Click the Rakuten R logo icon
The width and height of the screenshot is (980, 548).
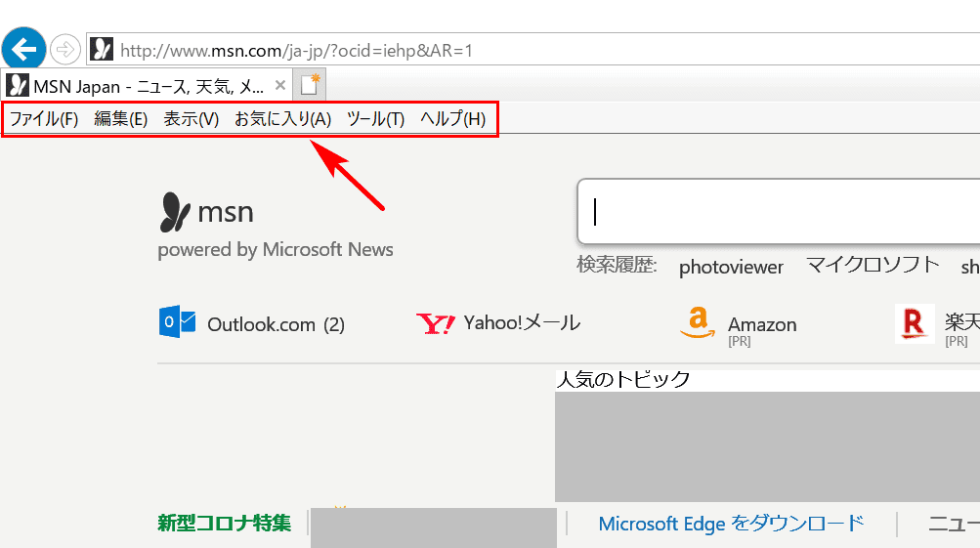[915, 323]
